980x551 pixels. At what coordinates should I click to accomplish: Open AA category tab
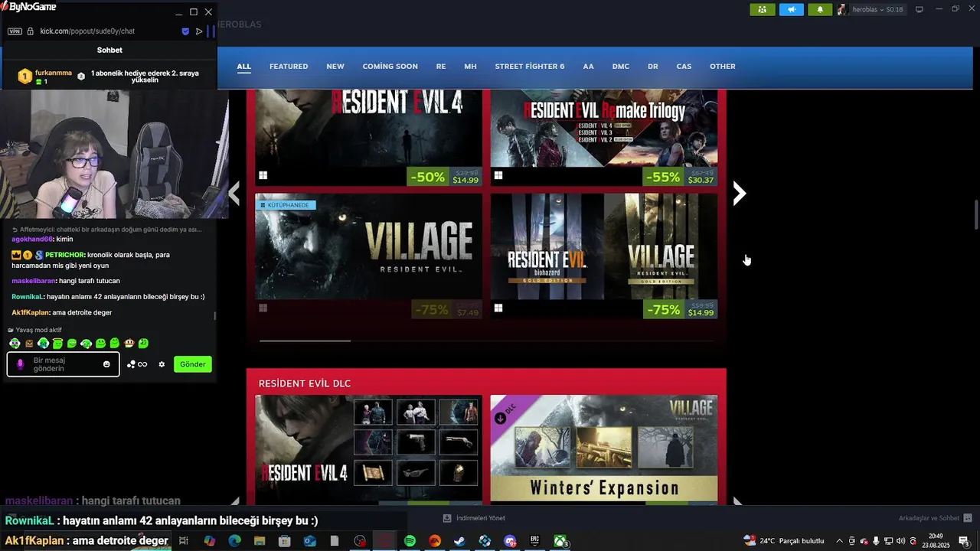[x=588, y=67]
